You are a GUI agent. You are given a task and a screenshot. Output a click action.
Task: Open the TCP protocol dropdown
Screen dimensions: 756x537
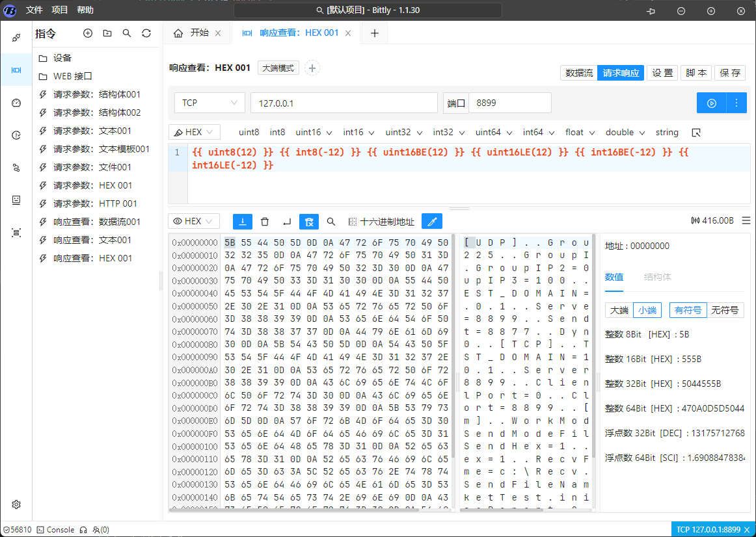coord(209,103)
